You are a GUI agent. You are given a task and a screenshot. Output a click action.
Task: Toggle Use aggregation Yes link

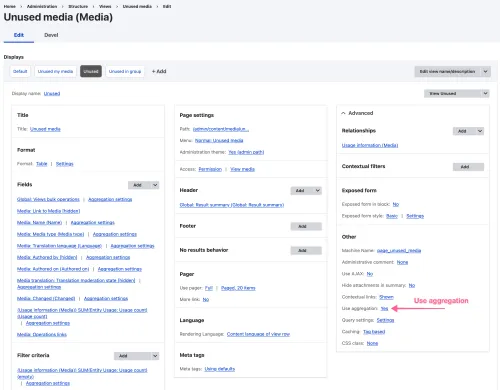(x=384, y=308)
